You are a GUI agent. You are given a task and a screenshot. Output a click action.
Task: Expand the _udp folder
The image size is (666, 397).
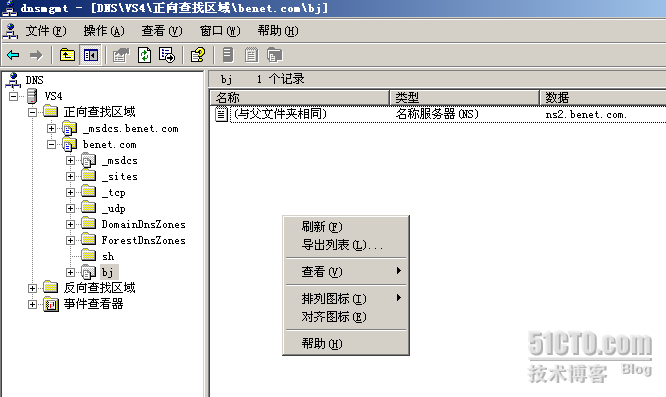[71, 208]
